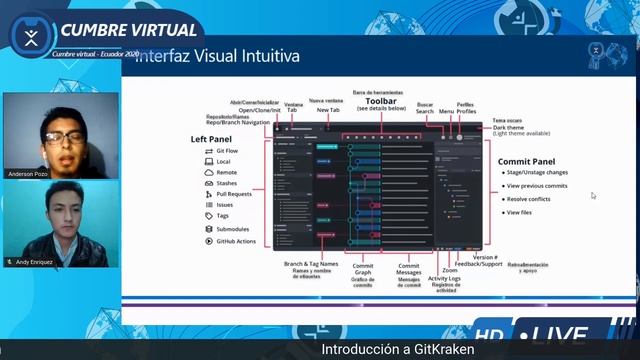Click the 'Repo/Branch Navigation' label
Screen dimensions: 640x360
(x=238, y=122)
